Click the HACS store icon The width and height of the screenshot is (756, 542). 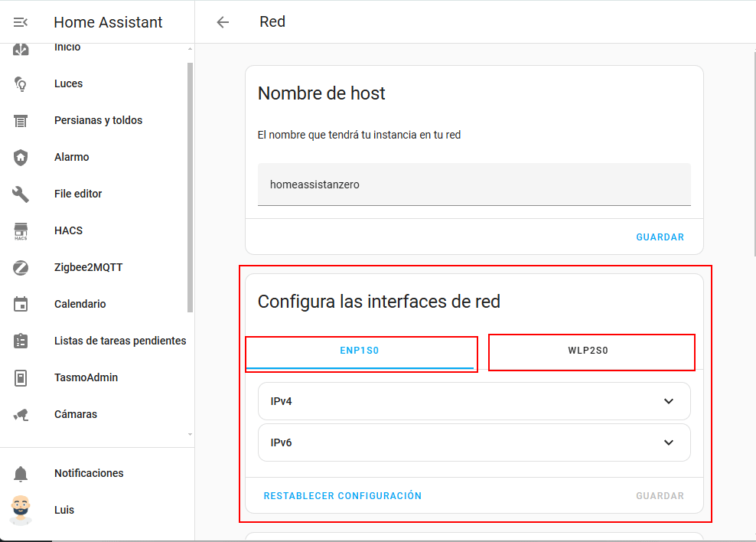pos(21,230)
